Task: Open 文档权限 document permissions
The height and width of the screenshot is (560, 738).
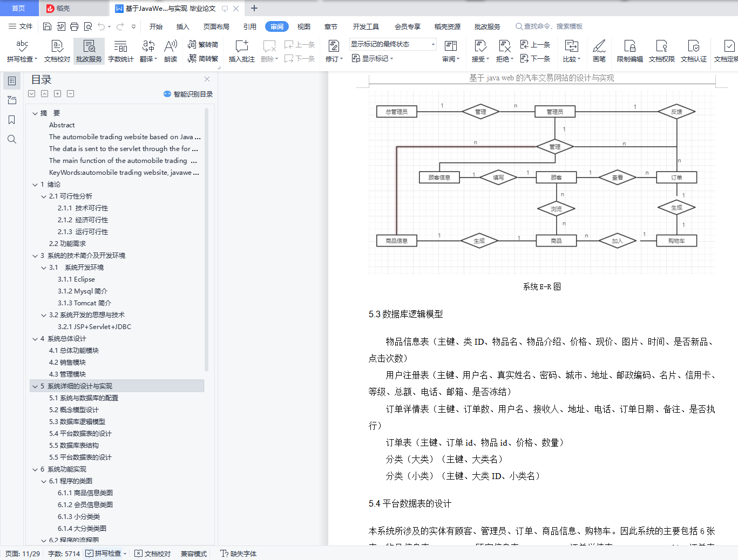Action: 661,51
